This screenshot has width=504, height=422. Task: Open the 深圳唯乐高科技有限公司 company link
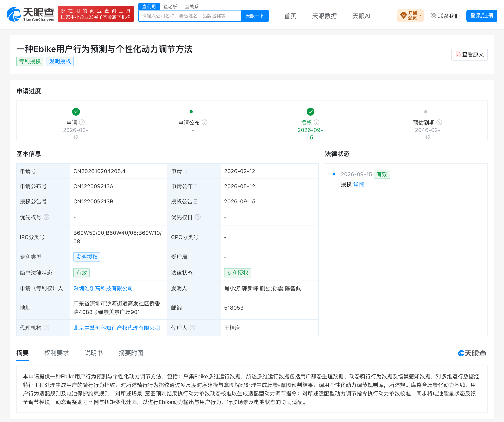pos(103,288)
